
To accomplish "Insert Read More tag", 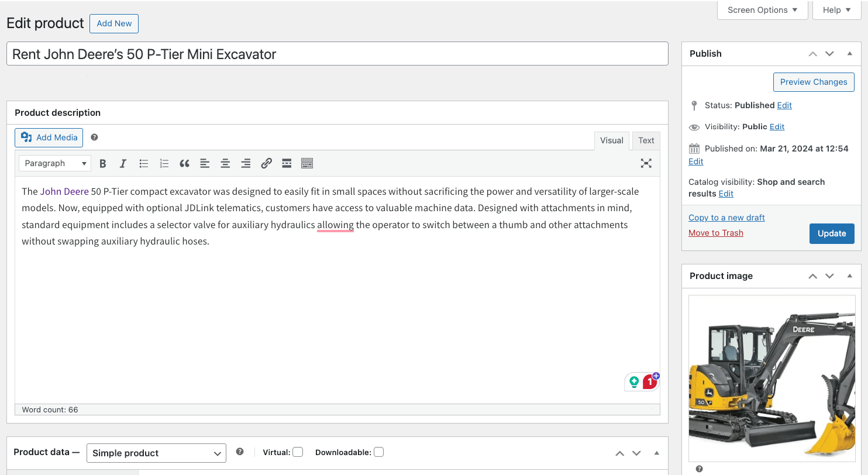I will [287, 164].
